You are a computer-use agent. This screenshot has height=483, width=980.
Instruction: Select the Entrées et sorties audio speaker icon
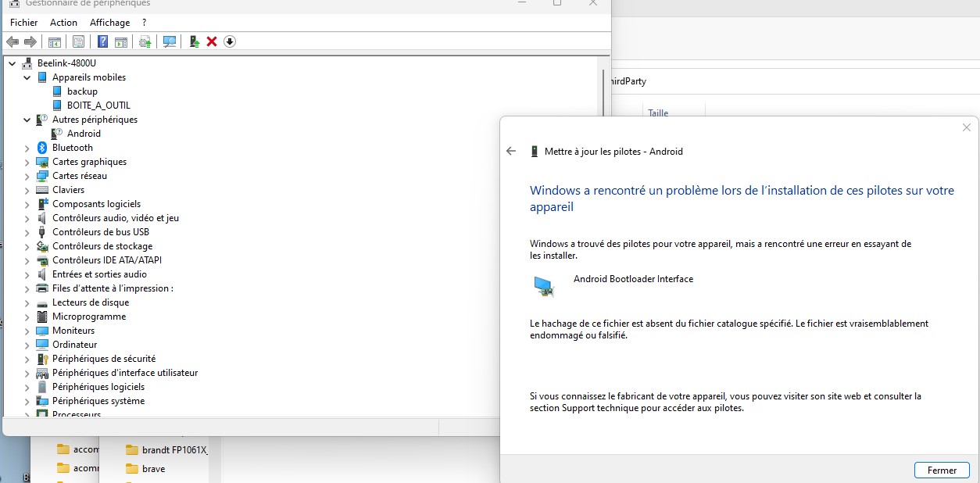click(42, 274)
